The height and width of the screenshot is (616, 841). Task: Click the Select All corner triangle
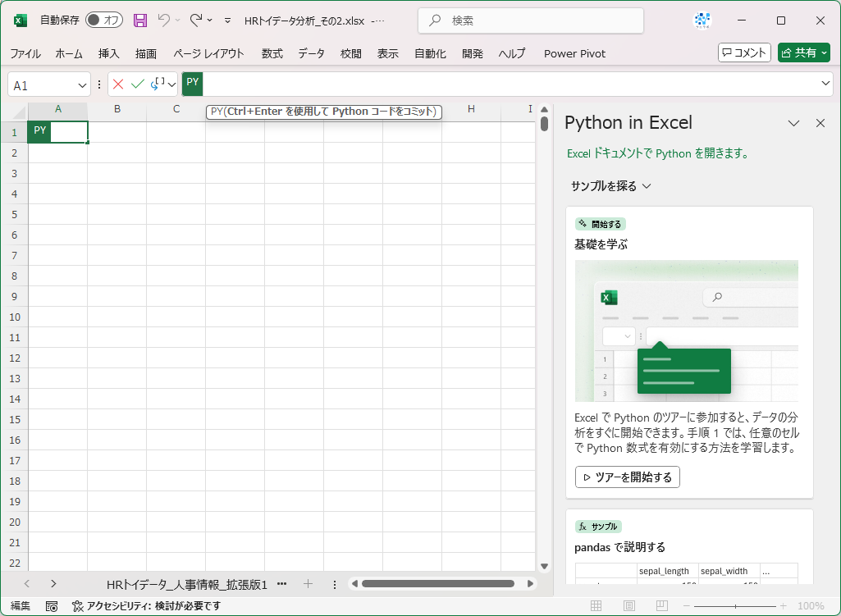pyautogui.click(x=20, y=112)
